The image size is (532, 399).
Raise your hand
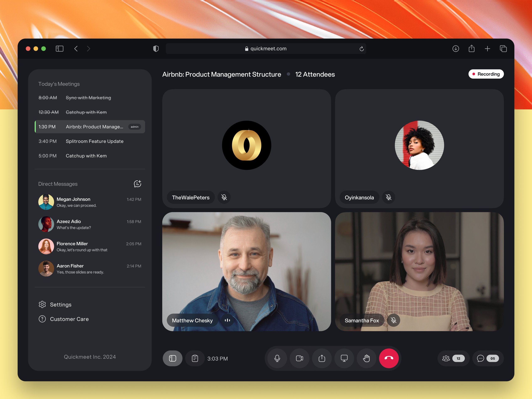tap(367, 358)
